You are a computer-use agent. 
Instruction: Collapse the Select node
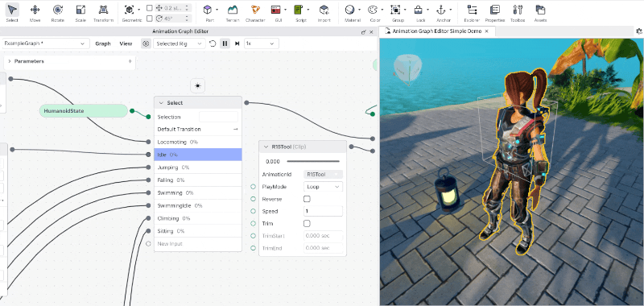(161, 103)
